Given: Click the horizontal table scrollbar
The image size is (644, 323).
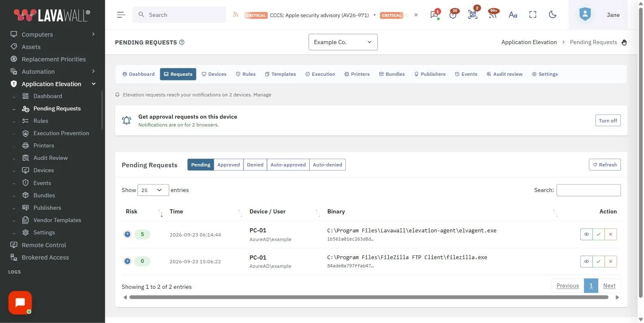Looking at the screenshot, I should [369, 297].
